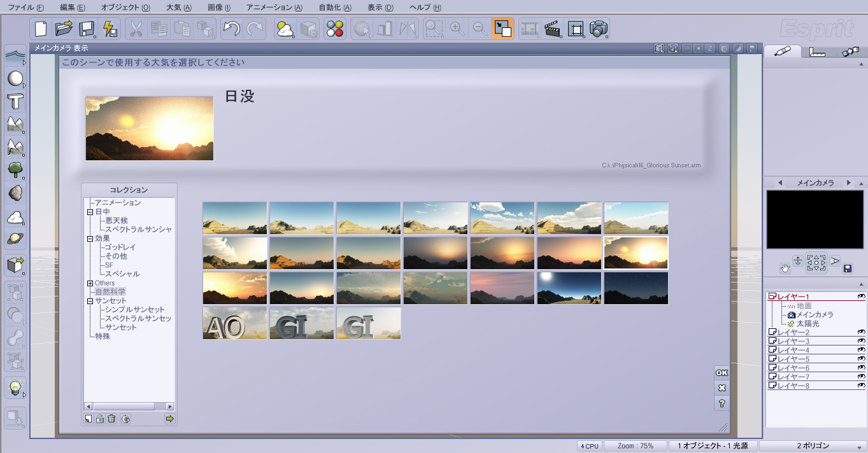
Task: Expand the Others collection node
Action: (90, 283)
